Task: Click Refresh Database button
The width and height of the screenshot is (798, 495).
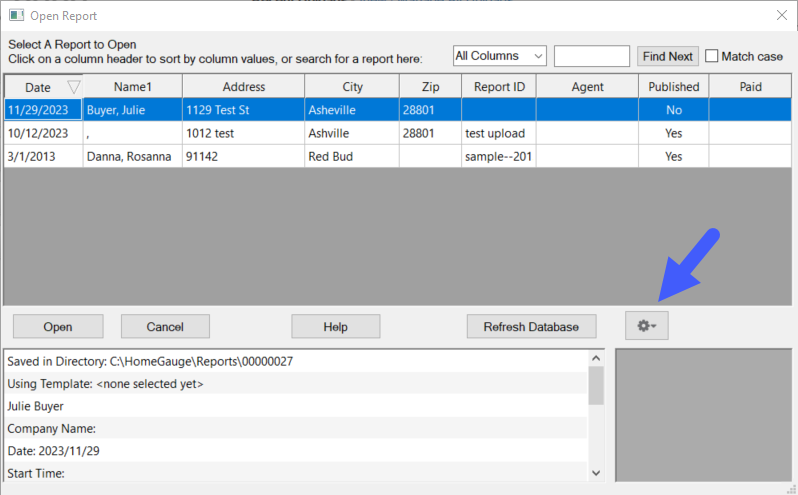Action: 531,326
